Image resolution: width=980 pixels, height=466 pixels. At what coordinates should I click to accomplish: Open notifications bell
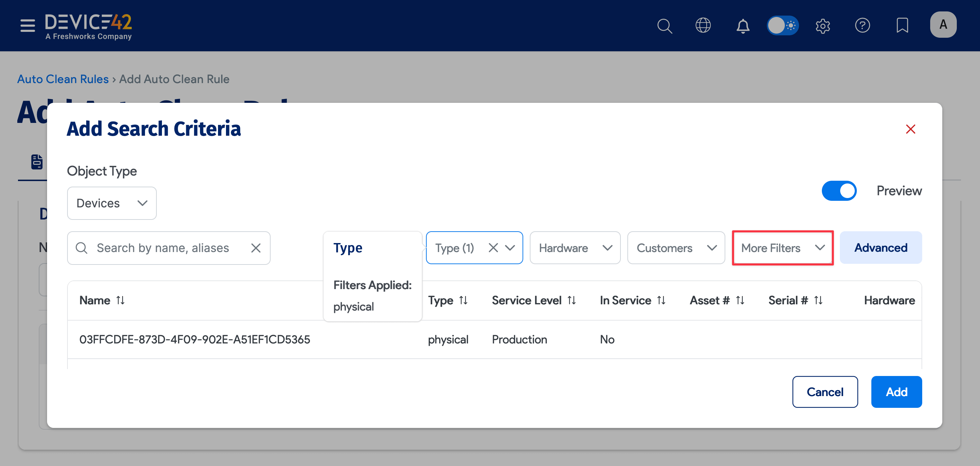coord(743,26)
